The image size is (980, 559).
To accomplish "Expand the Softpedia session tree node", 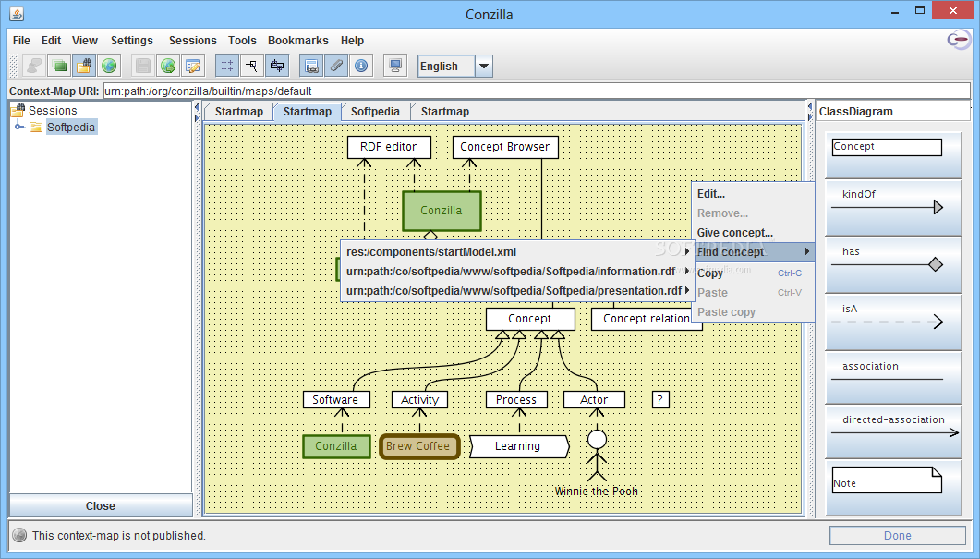I will [19, 127].
